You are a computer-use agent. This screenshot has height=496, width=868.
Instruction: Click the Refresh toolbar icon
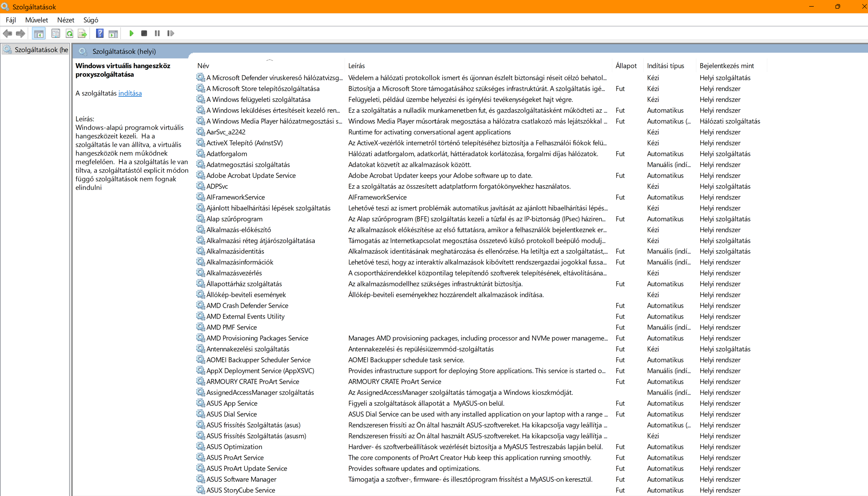(70, 33)
